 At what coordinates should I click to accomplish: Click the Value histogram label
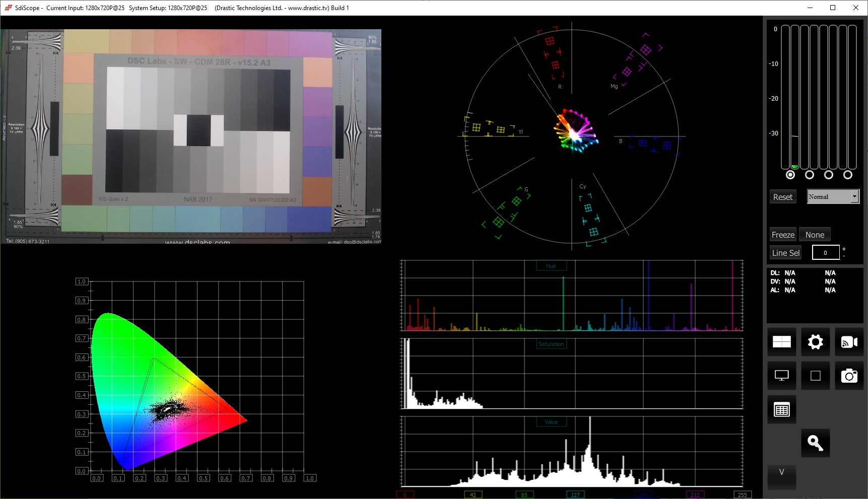(x=551, y=422)
